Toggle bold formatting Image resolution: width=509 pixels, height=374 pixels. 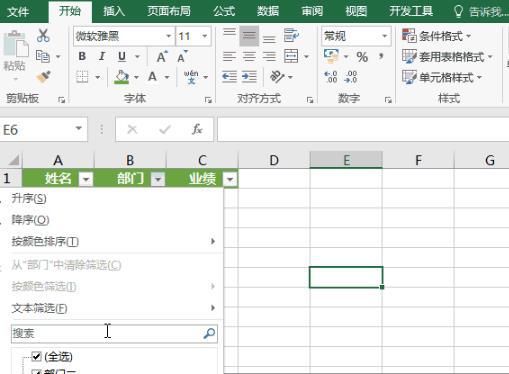(x=82, y=56)
